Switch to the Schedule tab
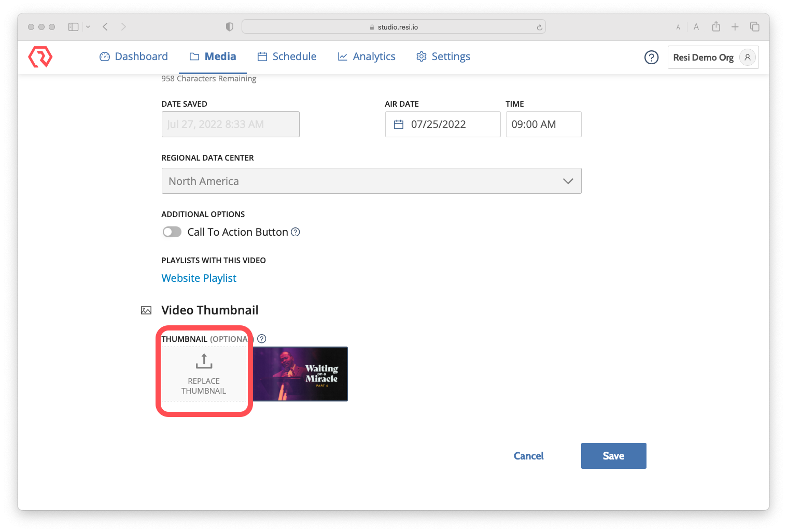This screenshot has height=532, width=787. [294, 56]
